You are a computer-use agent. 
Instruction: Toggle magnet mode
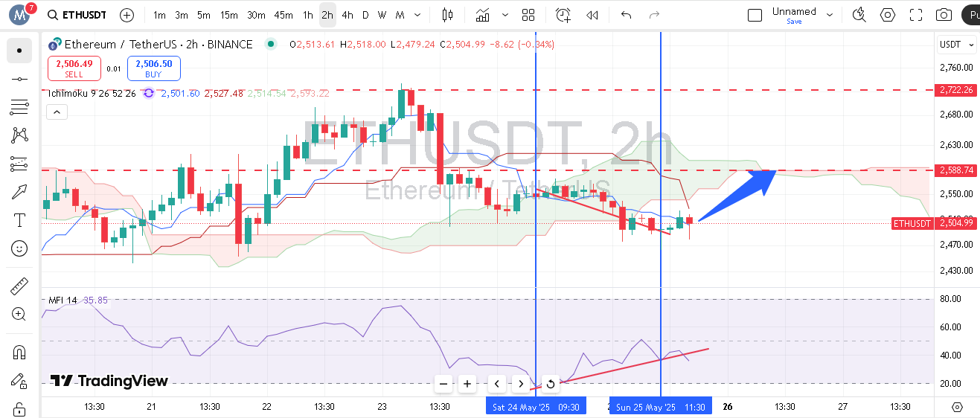(19, 352)
